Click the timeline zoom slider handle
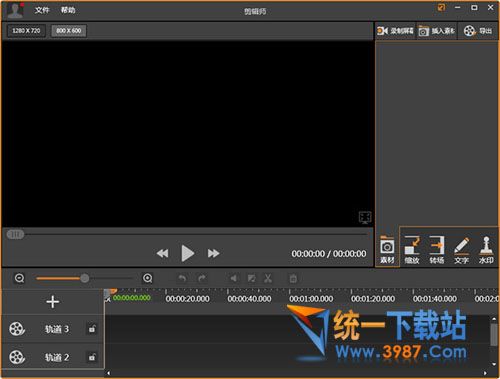Image resolution: width=500 pixels, height=379 pixels. (85, 278)
